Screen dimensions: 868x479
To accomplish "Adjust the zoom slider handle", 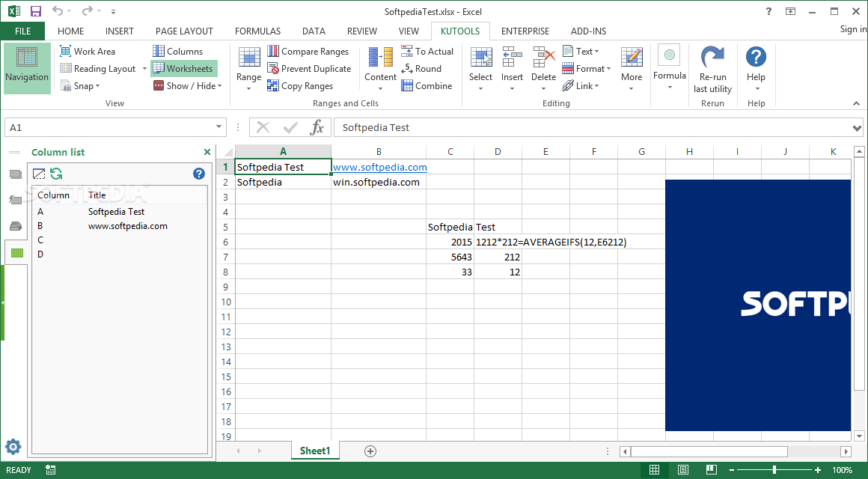I will [x=774, y=470].
